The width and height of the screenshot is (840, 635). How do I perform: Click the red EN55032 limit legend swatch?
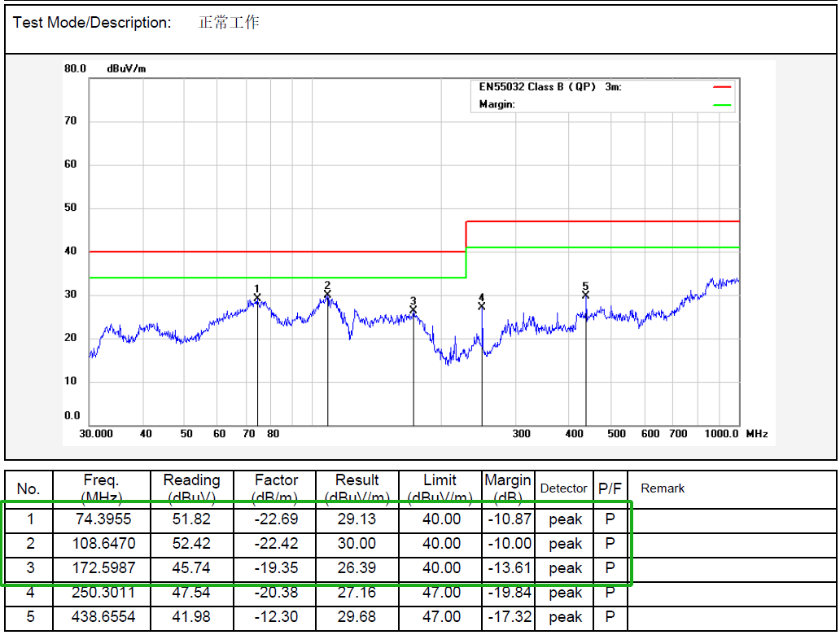(x=722, y=87)
